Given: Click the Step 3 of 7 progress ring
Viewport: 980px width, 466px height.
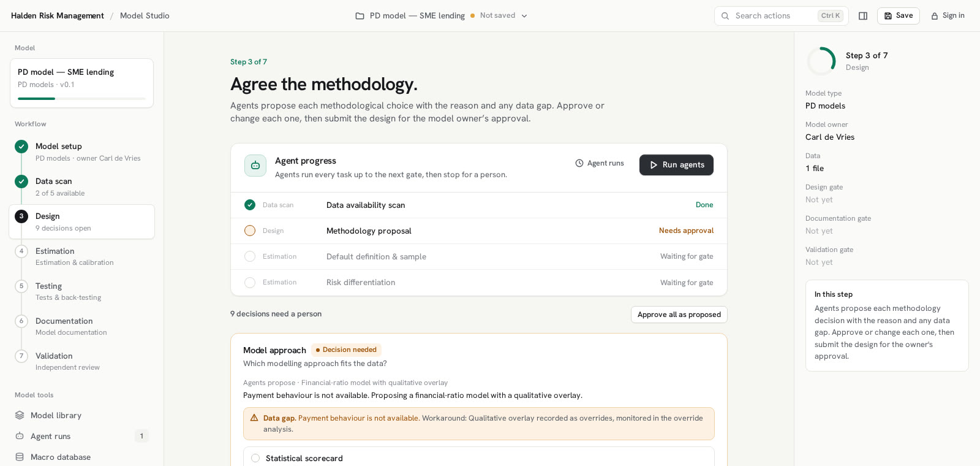Looking at the screenshot, I should pyautogui.click(x=821, y=61).
